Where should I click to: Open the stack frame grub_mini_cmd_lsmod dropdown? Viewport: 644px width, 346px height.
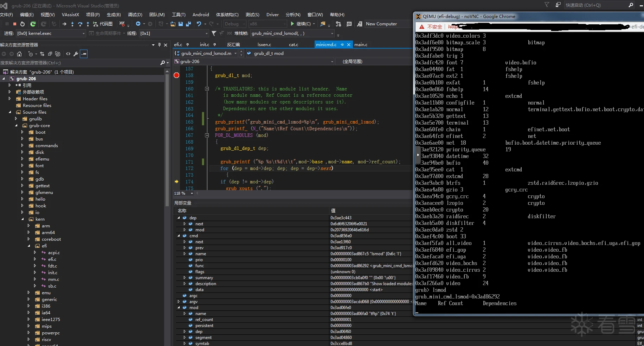[x=332, y=33]
